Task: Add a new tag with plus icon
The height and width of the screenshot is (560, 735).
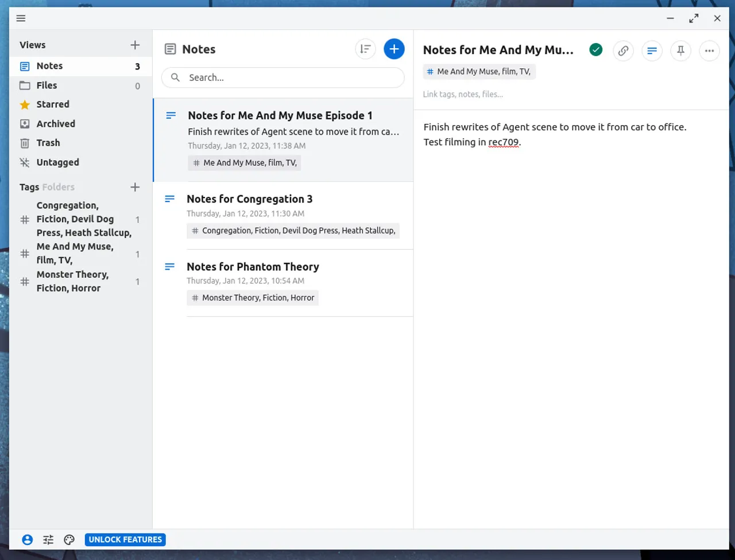Action: (x=135, y=187)
